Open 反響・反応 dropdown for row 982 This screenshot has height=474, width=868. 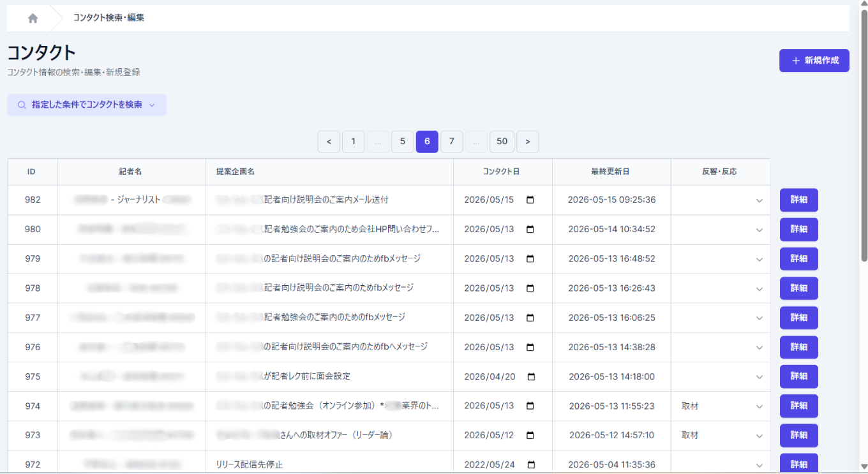721,200
